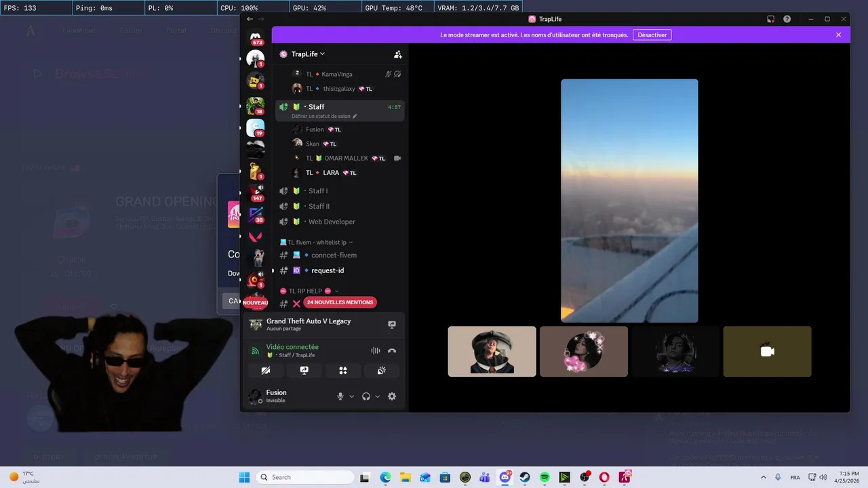Click the invite members icon beside TrapLife

coord(398,54)
